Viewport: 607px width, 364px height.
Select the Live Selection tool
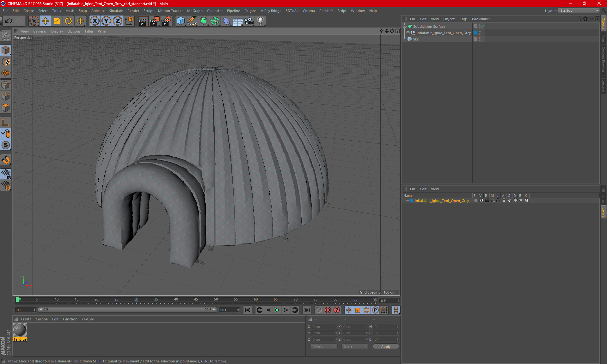34,21
